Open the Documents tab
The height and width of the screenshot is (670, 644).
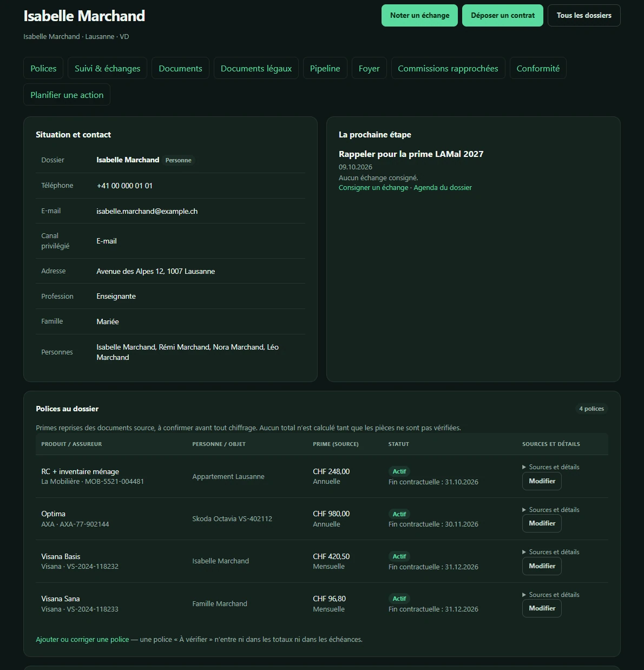click(180, 68)
